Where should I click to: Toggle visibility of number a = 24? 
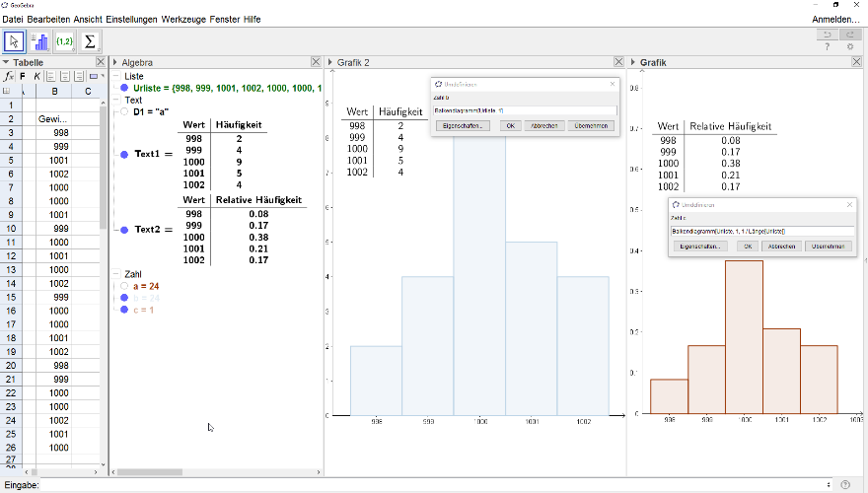pyautogui.click(x=124, y=286)
